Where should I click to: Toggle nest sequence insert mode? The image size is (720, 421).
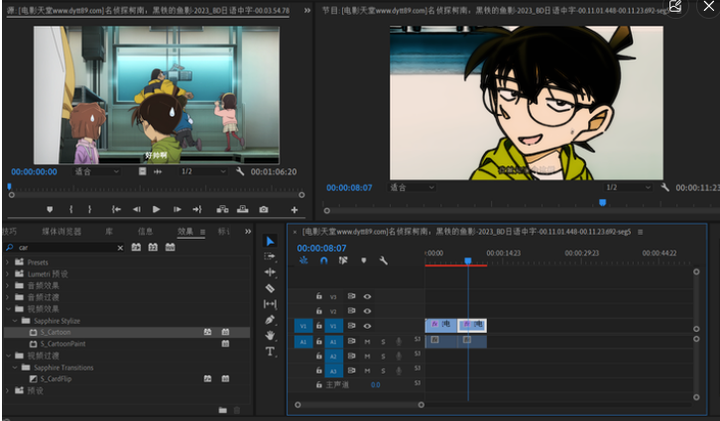pyautogui.click(x=304, y=261)
